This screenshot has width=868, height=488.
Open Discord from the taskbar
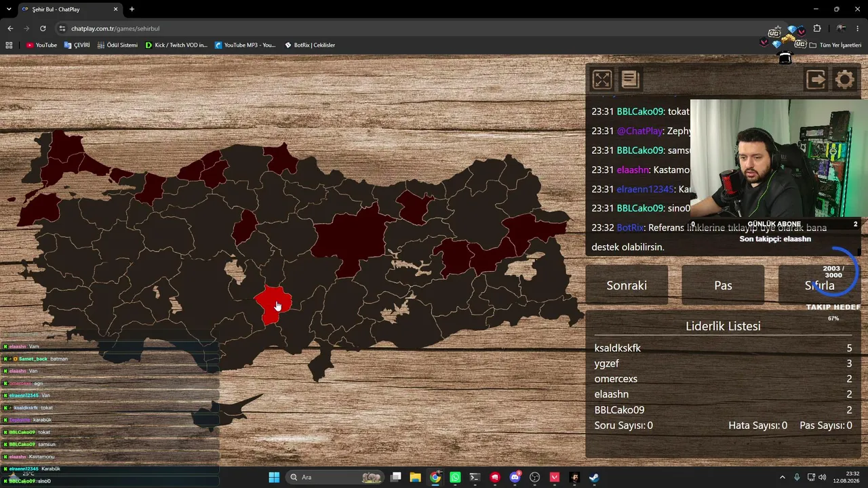(515, 477)
